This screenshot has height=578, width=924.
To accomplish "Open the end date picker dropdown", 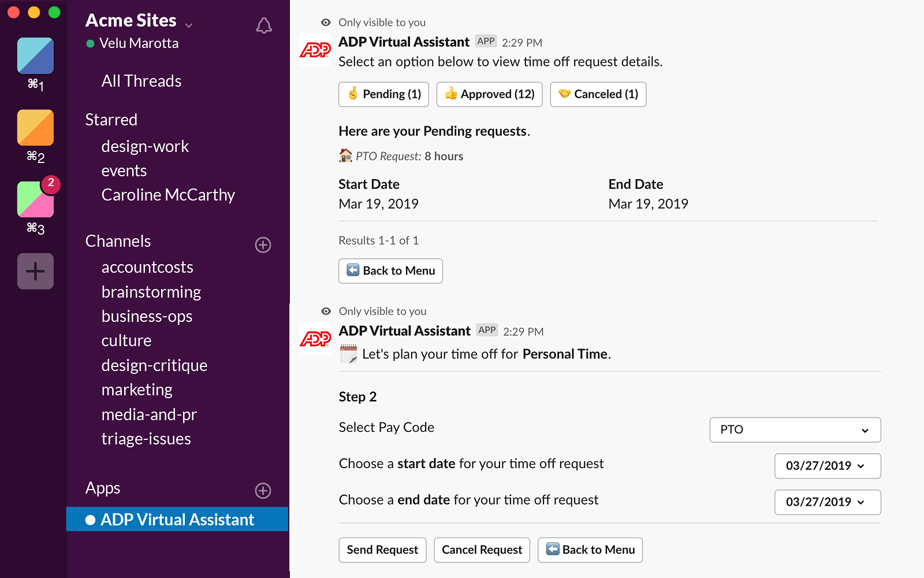I will [827, 502].
